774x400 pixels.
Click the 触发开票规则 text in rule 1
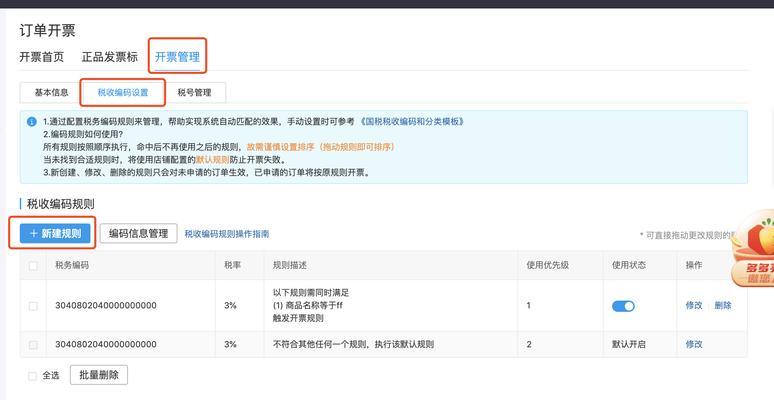[x=298, y=319]
